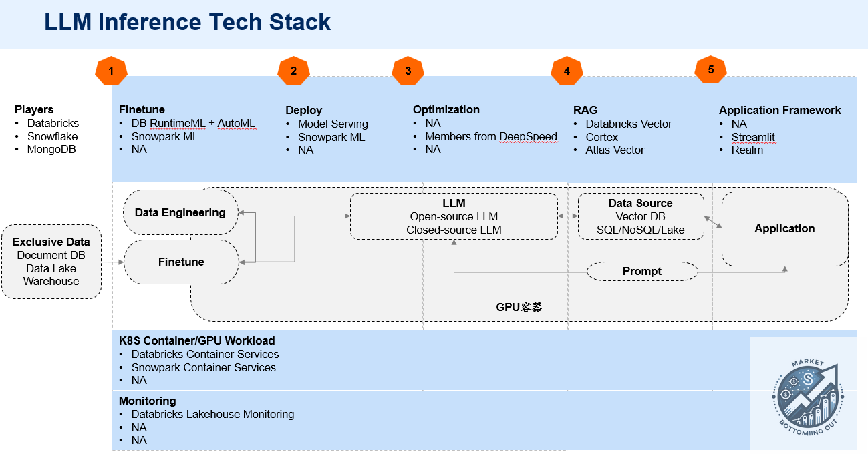Click the "LLM Inference Tech Stack" title
The height and width of the screenshot is (456, 868).
188,22
